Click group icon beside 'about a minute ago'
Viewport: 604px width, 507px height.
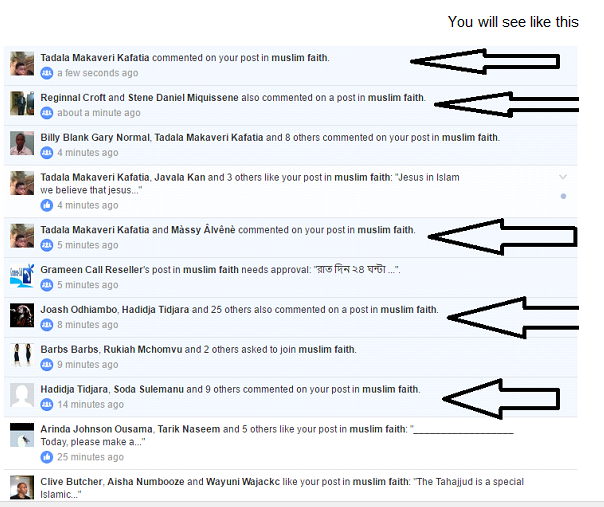coord(47,113)
